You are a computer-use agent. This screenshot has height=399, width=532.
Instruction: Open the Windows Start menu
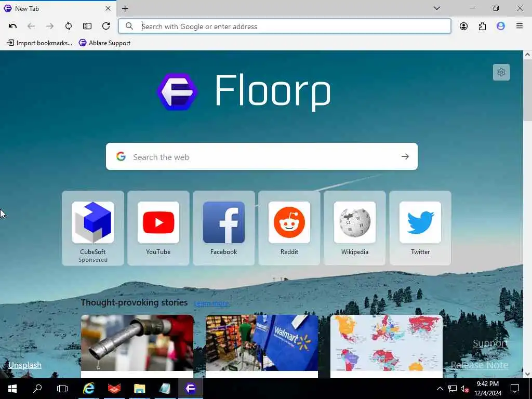[x=12, y=389]
